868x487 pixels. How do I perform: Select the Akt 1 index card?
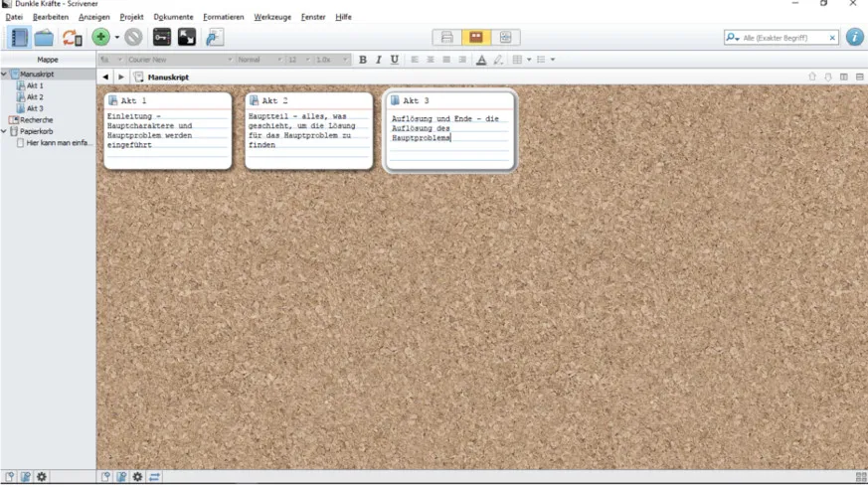tap(168, 130)
